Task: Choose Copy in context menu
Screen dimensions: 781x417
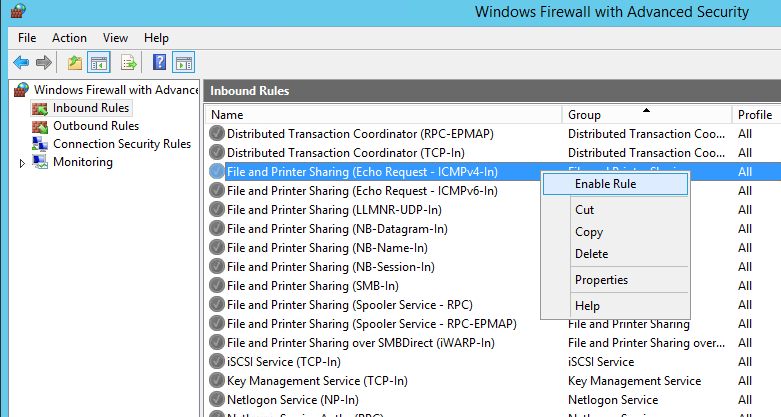Action: (x=615, y=232)
